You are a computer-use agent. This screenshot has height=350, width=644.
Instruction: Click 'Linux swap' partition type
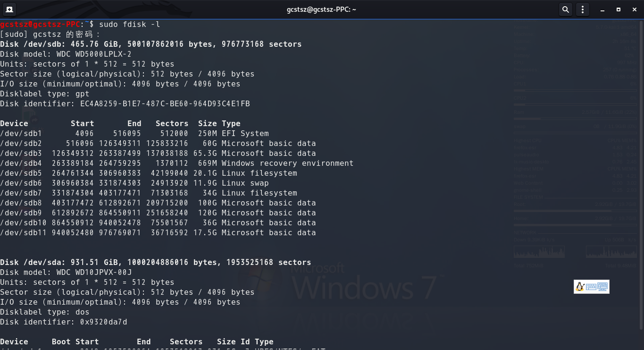(245, 183)
